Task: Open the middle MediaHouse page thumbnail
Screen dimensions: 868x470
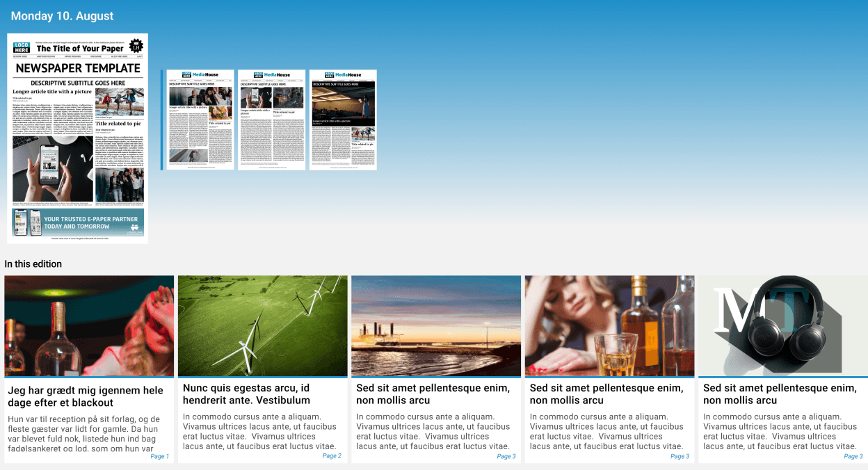Action: (272, 120)
